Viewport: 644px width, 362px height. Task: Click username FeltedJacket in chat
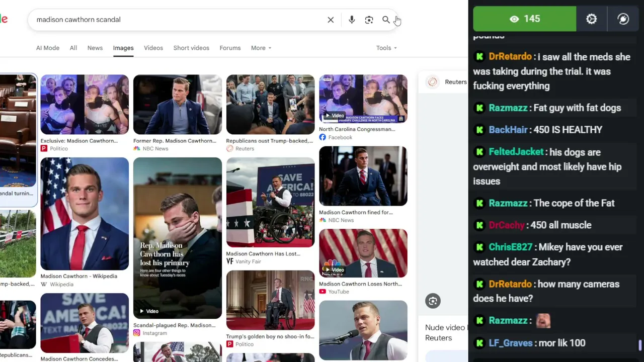(516, 152)
